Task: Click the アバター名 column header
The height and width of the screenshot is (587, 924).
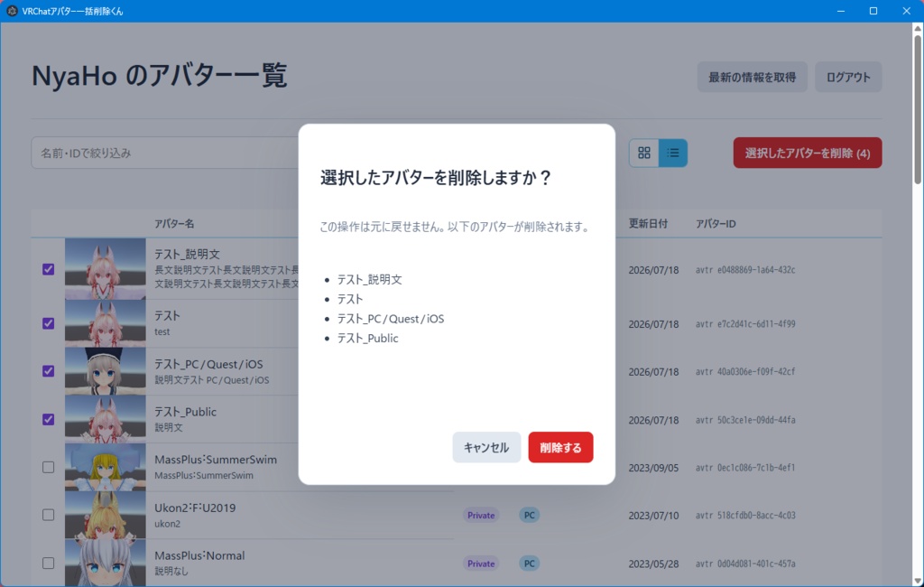Action: [174, 224]
